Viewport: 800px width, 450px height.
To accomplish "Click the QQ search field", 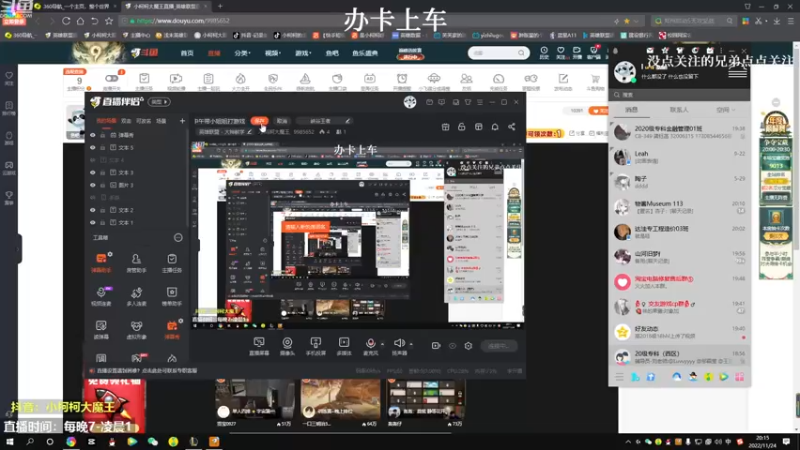I will click(x=679, y=95).
